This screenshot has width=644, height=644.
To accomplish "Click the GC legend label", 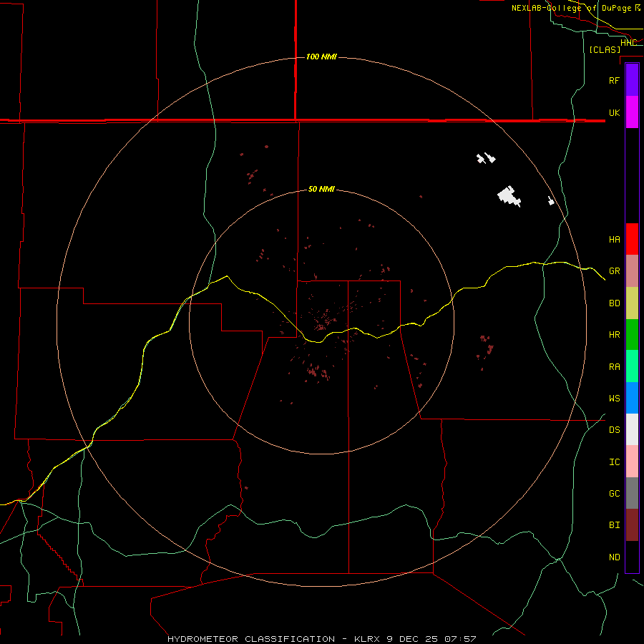I will (614, 494).
